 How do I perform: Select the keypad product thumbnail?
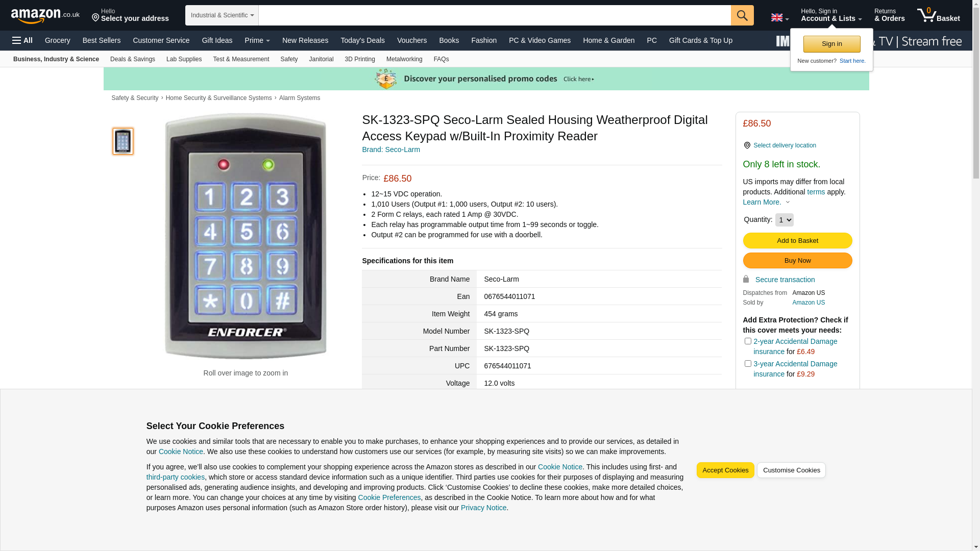pos(123,141)
